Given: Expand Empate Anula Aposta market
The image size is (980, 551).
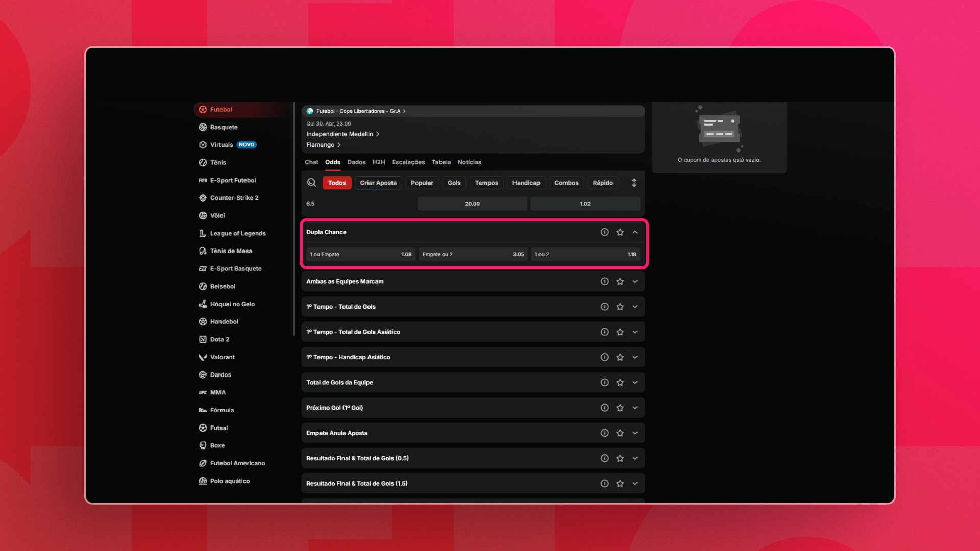Looking at the screenshot, I should tap(635, 433).
